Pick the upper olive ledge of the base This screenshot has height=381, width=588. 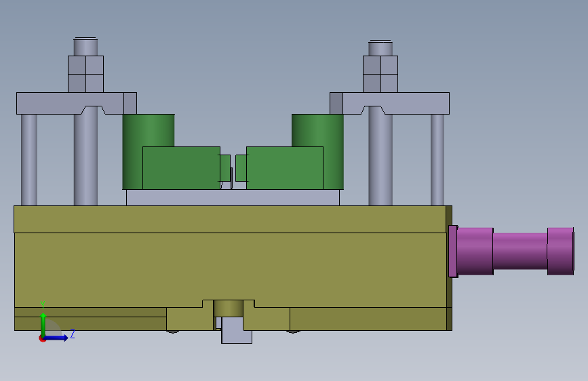[230, 220]
